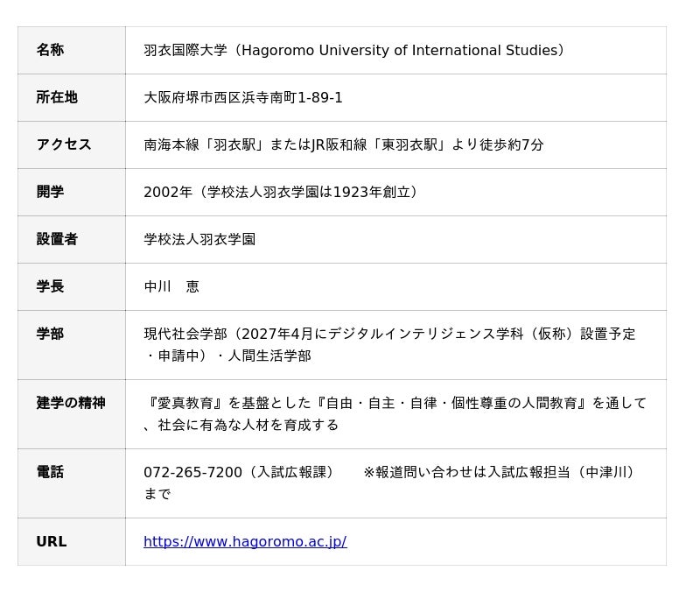This screenshot has width=700, height=592.
Task: Select address 大阪府堺市西区浜寺南町1-89-1
Action: click(x=243, y=97)
